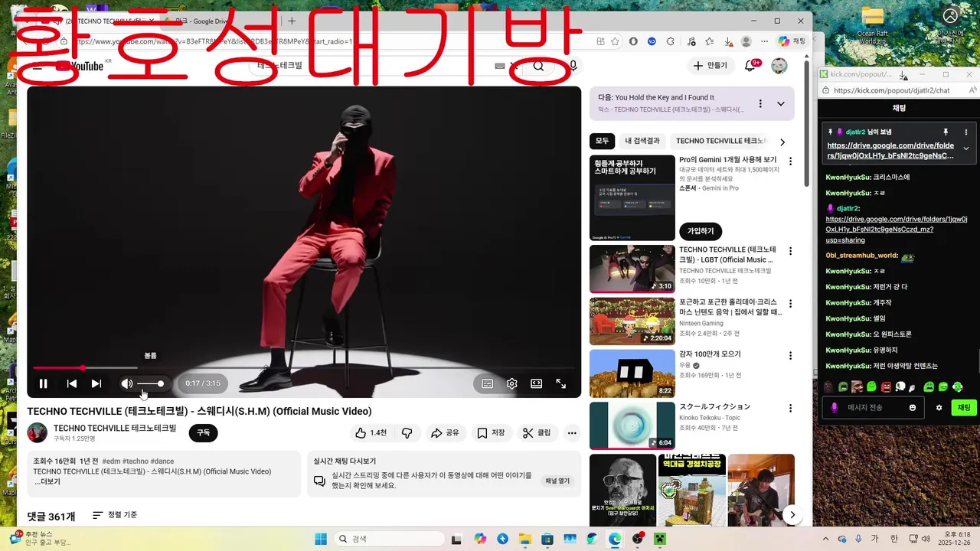Open browser favorites list icon
This screenshot has width=980, height=551.
click(x=710, y=41)
